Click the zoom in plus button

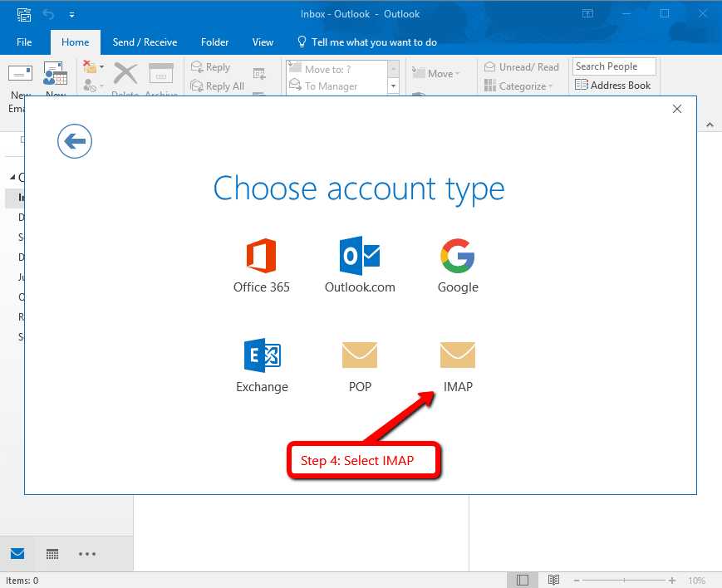(x=672, y=581)
